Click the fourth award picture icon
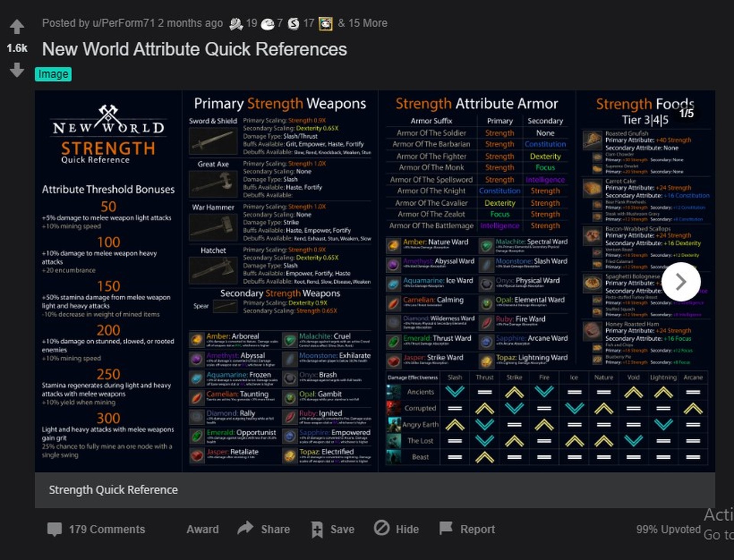The image size is (734, 560). click(x=325, y=24)
